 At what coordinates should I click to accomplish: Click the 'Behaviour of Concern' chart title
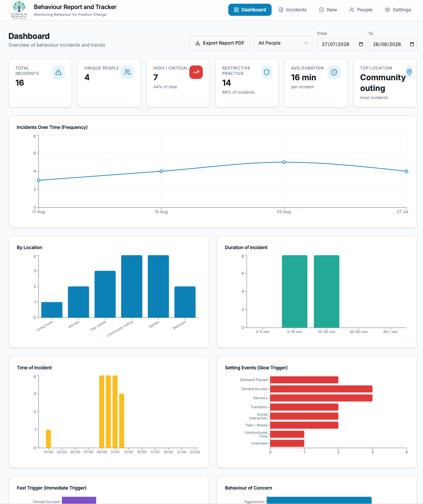(x=248, y=488)
